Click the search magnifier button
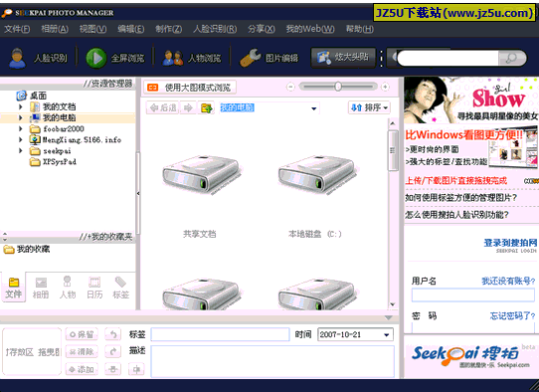 pos(511,58)
